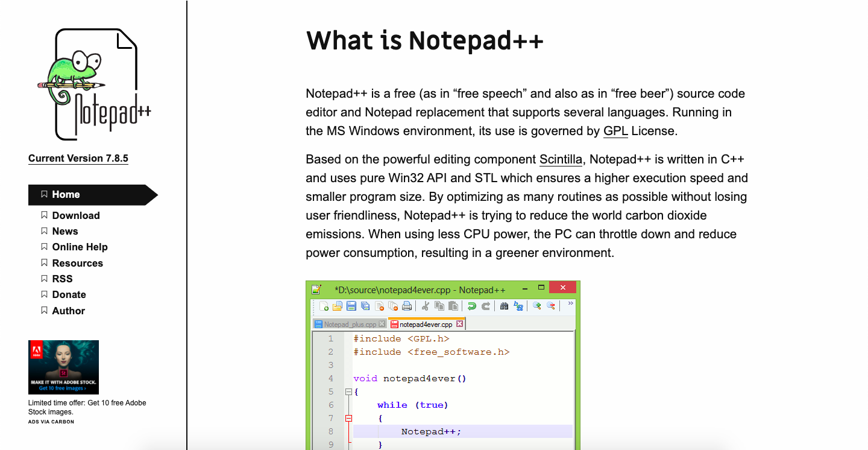Click the Adobe Stock ad offer text

coord(87,407)
